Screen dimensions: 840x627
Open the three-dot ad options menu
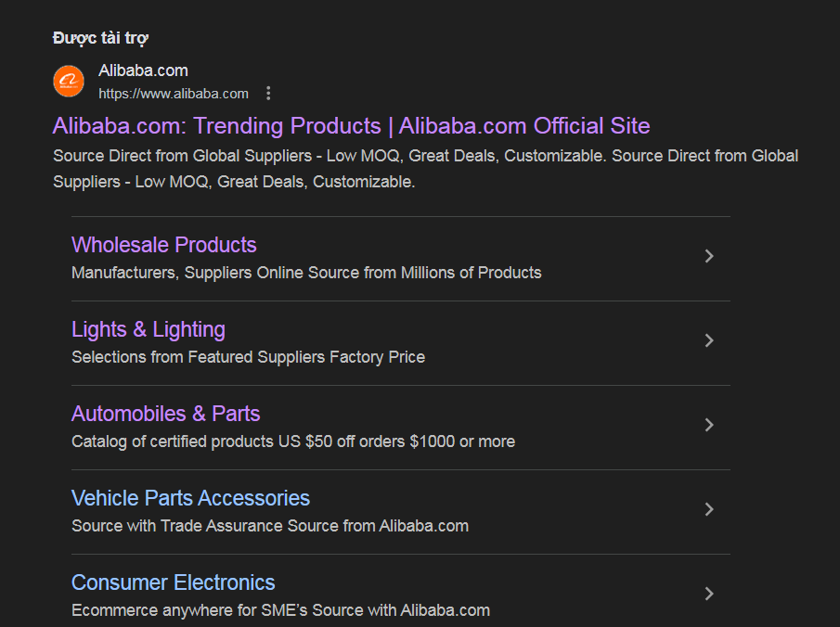tap(268, 93)
